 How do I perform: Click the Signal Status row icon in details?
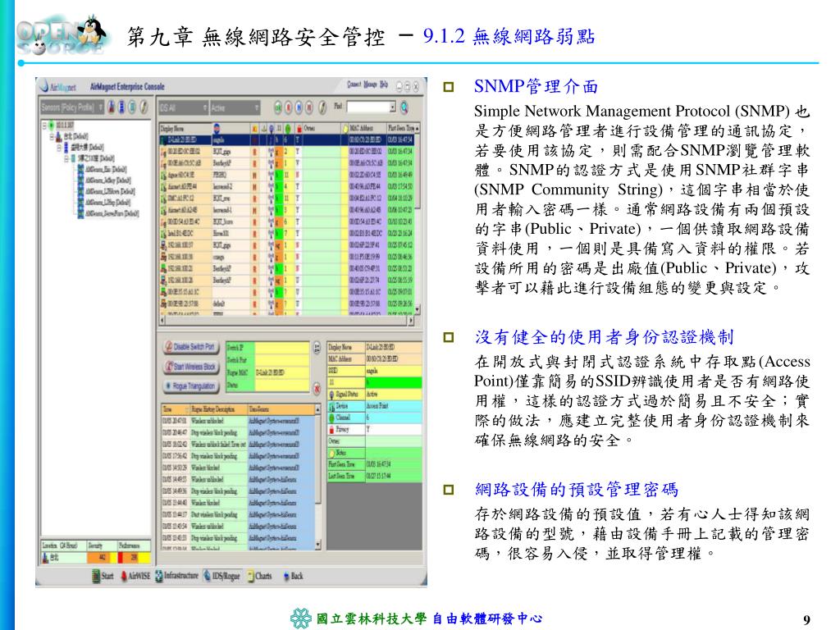[x=332, y=395]
